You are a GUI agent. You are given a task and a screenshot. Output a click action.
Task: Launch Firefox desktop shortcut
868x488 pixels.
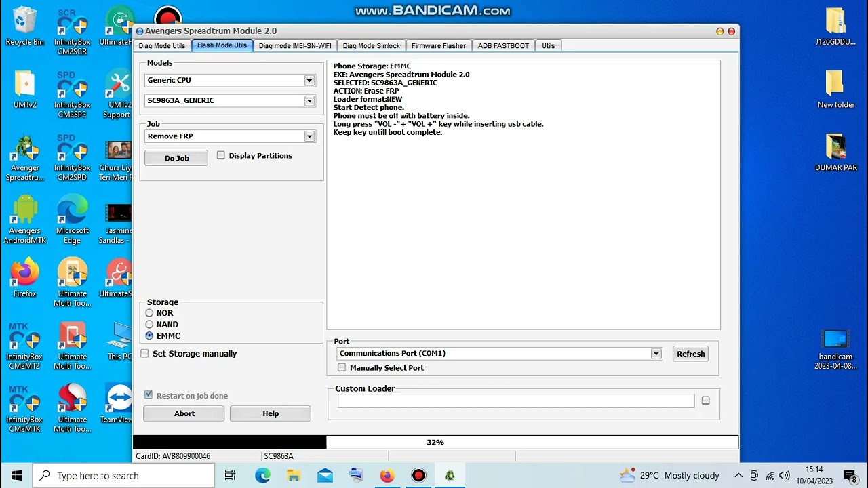point(24,278)
